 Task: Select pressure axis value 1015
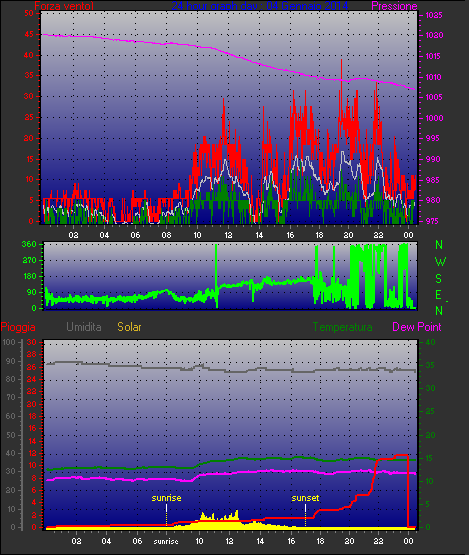433,56
